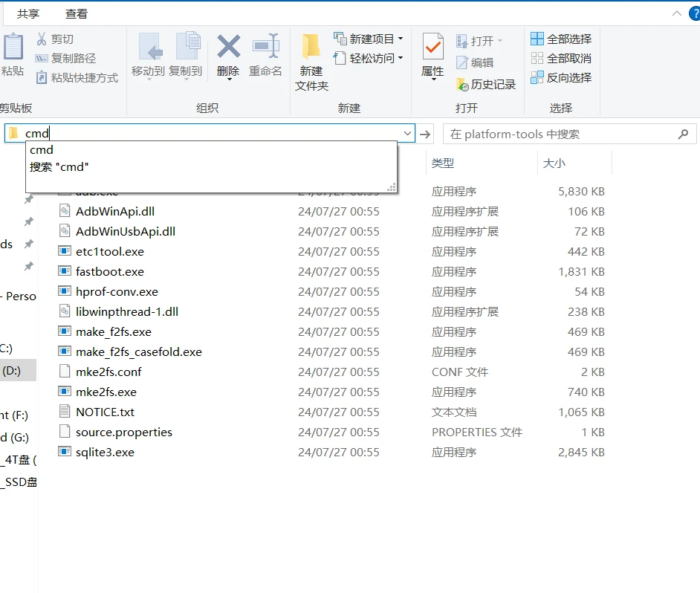Click the Go to arrow button
The image size is (700, 593).
426,134
